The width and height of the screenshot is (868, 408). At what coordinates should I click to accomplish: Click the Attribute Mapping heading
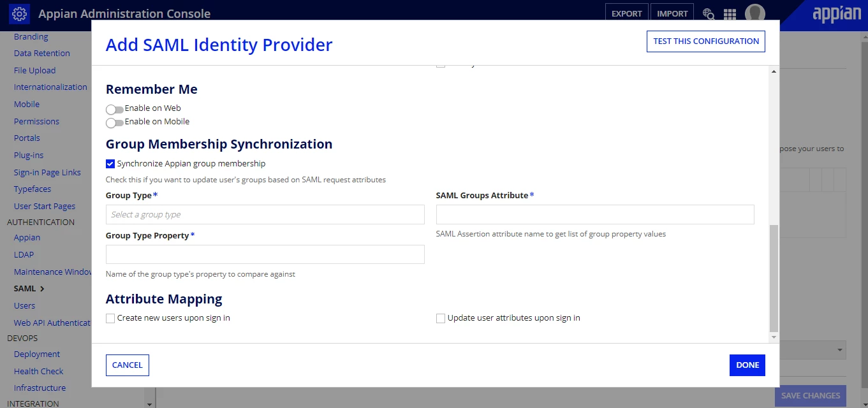(164, 299)
